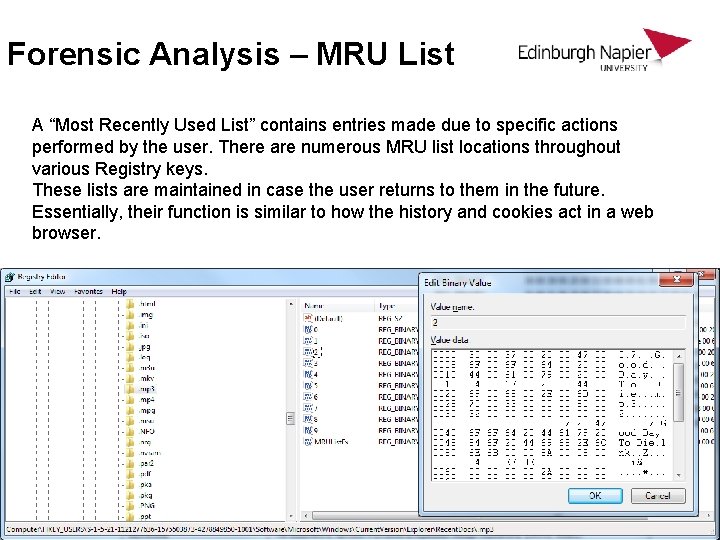
Task: Open the Edit menu in Registry Editor
Action: coord(35,292)
